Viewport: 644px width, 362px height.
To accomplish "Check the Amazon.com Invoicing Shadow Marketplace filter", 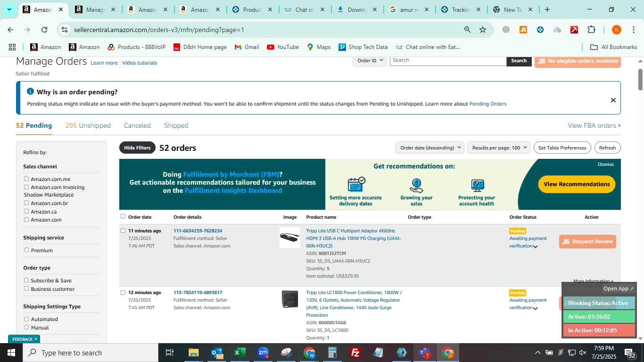I will click(26, 187).
